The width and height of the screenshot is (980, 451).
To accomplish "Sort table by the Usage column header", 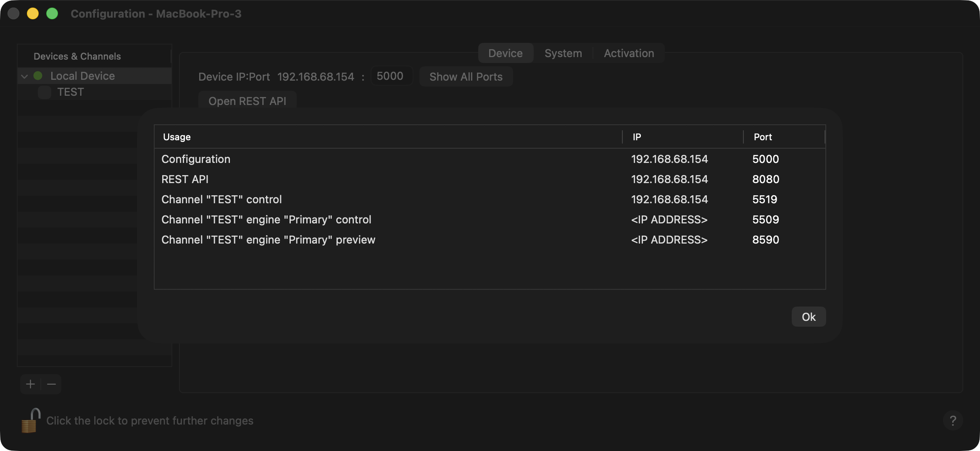I will point(388,137).
